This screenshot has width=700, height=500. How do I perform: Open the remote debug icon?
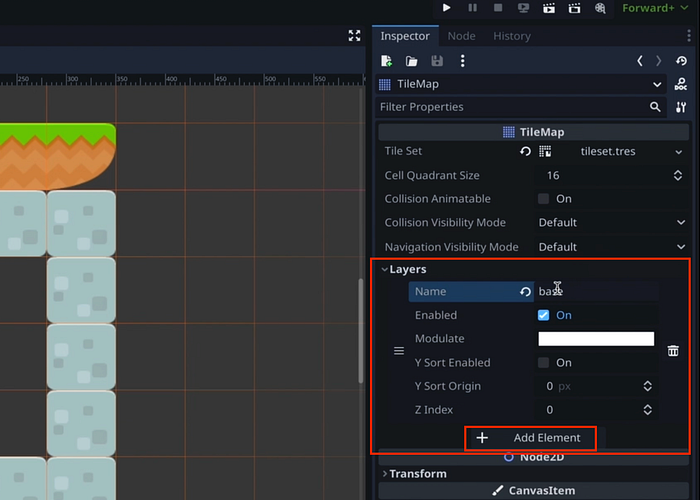coord(523,8)
